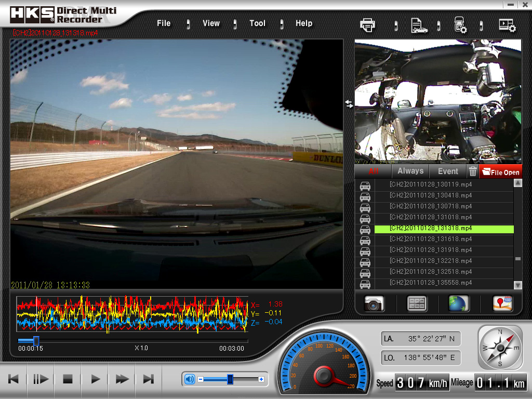Open the map pin location icon

(502, 303)
